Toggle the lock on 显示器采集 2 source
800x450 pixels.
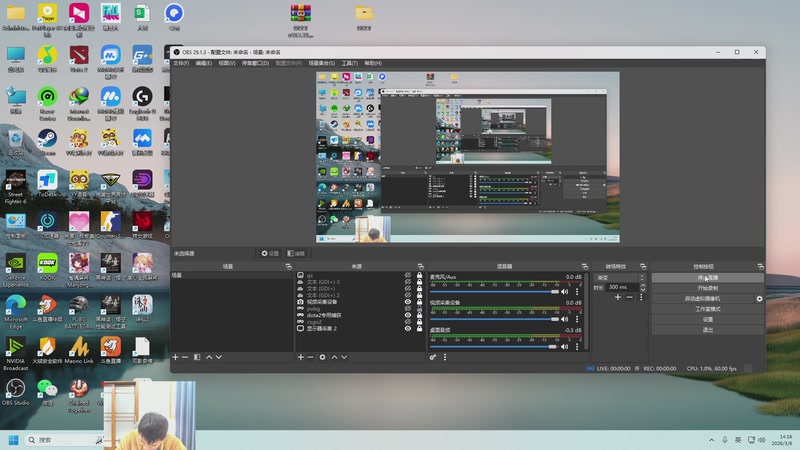pyautogui.click(x=419, y=329)
